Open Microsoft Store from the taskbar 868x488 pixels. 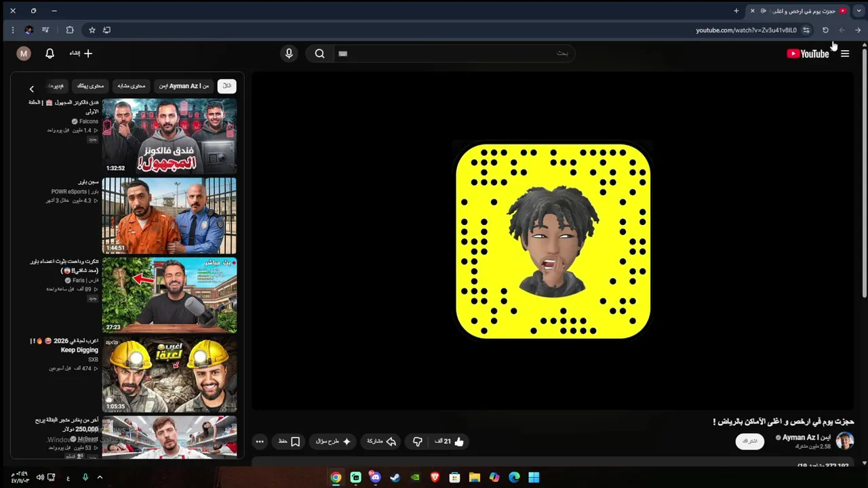click(x=455, y=477)
